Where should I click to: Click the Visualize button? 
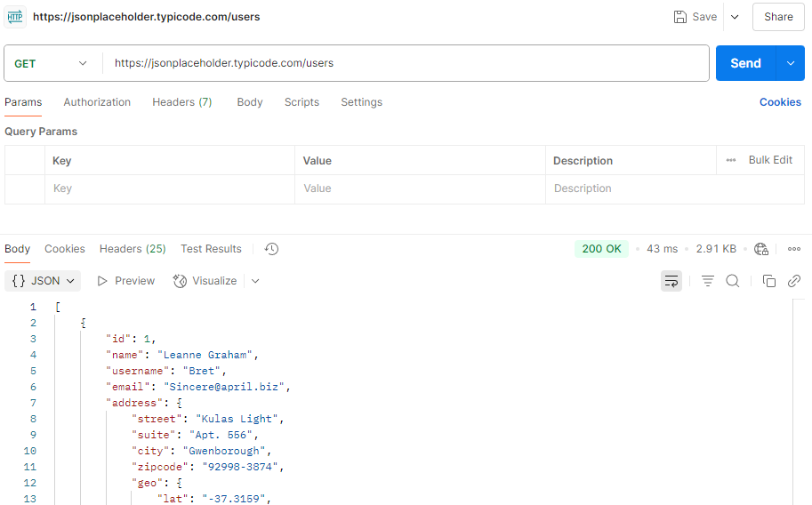click(x=205, y=281)
